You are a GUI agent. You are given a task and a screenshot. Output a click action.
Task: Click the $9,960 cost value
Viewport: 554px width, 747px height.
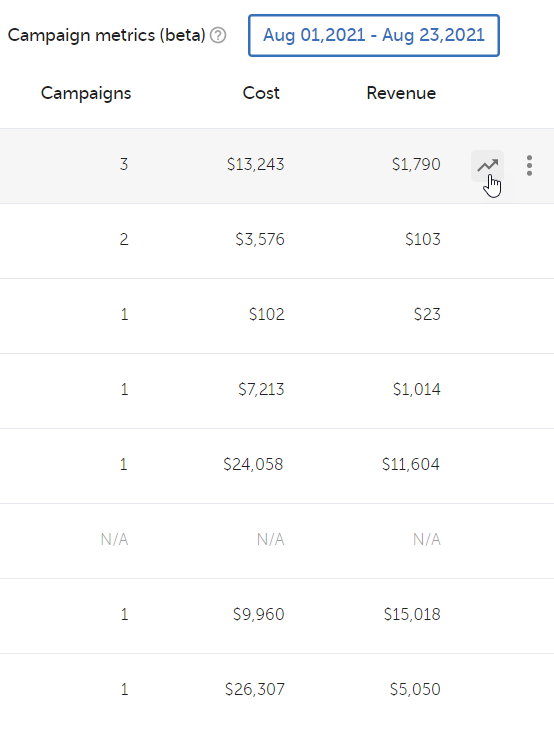click(259, 614)
